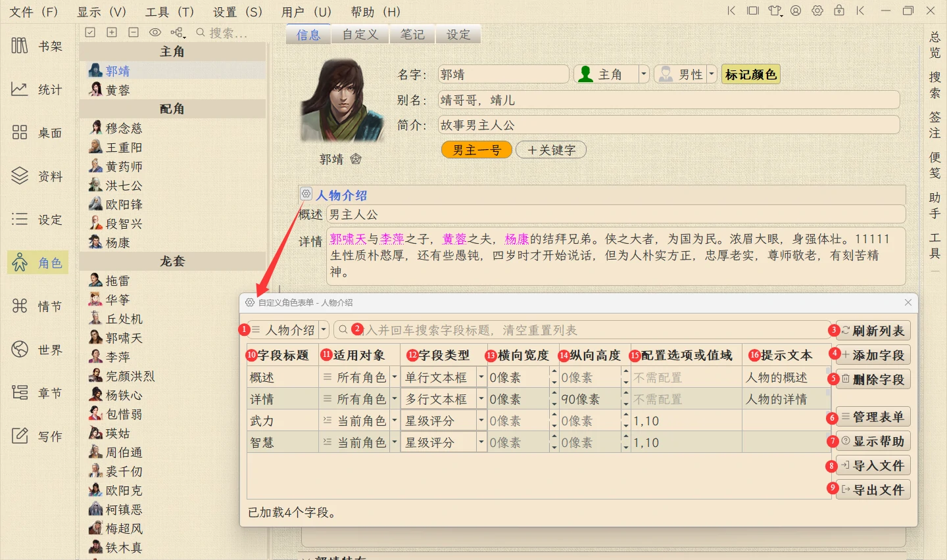This screenshot has height=560, width=947.
Task: Click the tree structure icon in character list toolbar
Action: [178, 32]
